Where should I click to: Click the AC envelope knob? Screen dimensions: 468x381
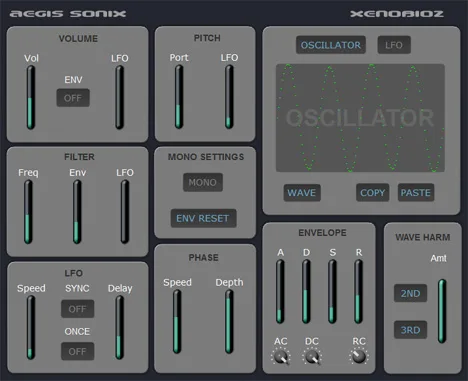pos(280,357)
